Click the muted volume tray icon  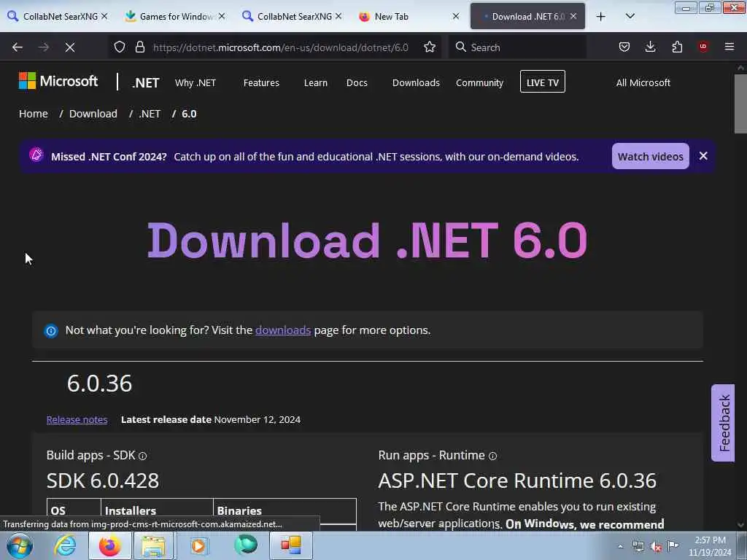point(656,547)
